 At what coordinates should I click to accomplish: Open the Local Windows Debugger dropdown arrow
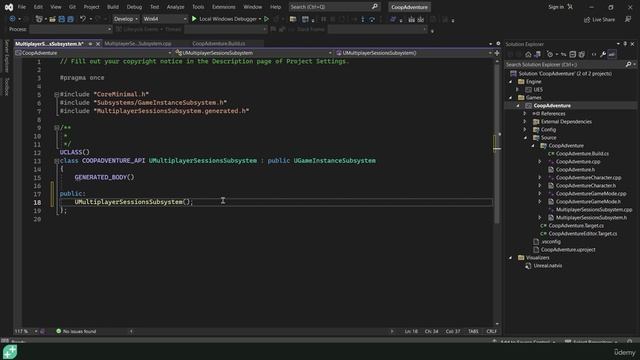pyautogui.click(x=260, y=19)
